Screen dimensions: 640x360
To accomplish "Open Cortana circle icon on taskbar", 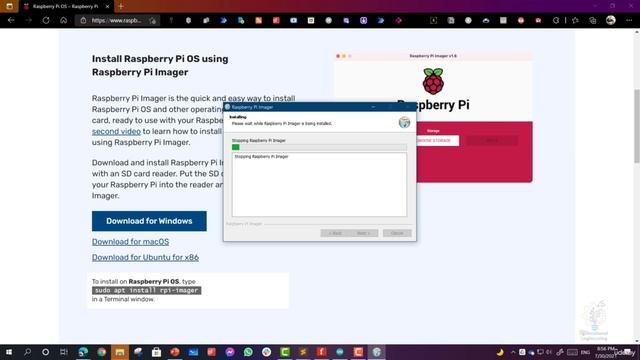I will point(46,352).
